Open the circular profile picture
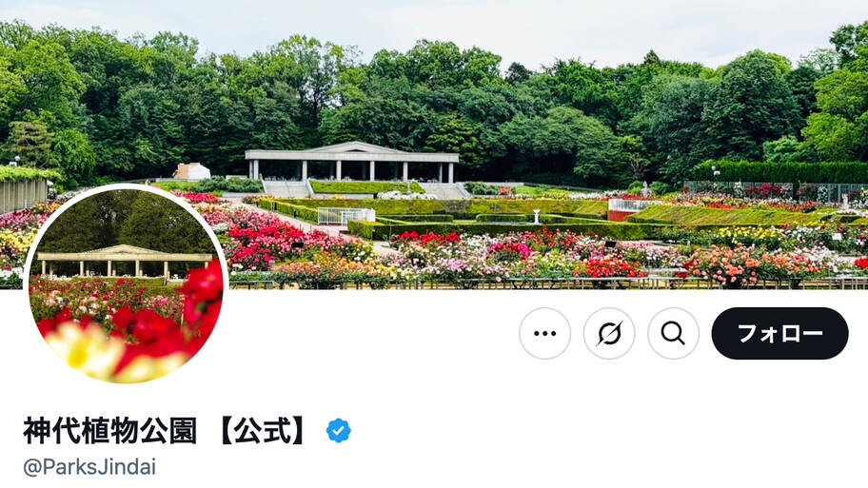This screenshot has height=488, width=868. click(127, 283)
